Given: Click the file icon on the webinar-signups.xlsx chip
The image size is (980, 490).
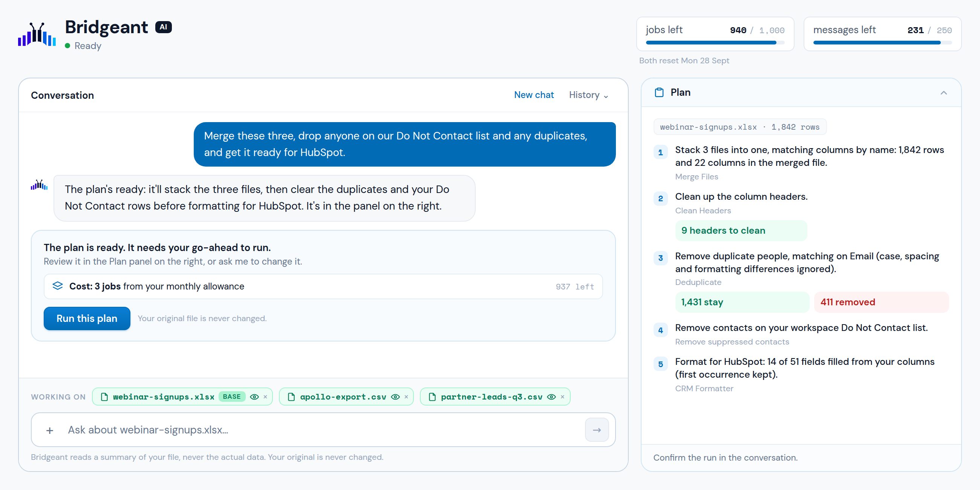Looking at the screenshot, I should (104, 397).
